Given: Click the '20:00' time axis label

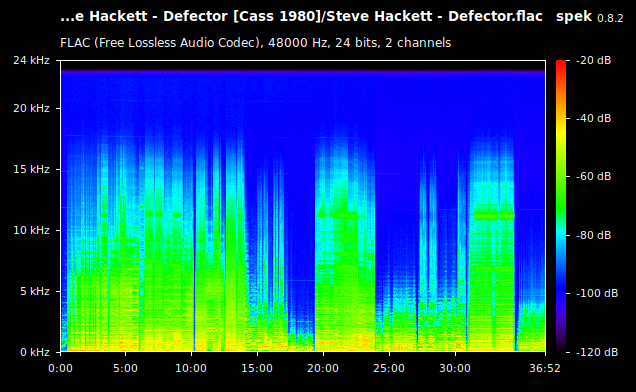Looking at the screenshot, I should [323, 368].
